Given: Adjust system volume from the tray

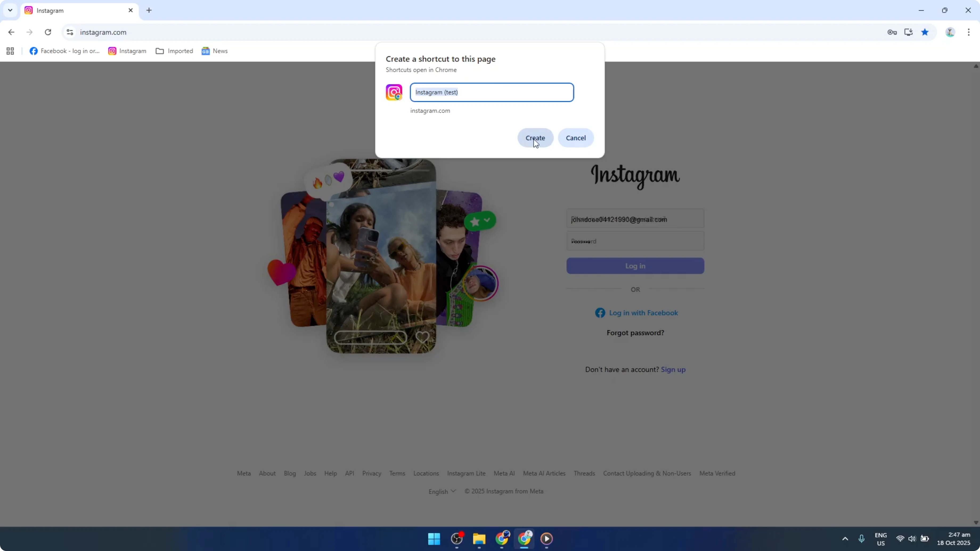Looking at the screenshot, I should (x=913, y=539).
